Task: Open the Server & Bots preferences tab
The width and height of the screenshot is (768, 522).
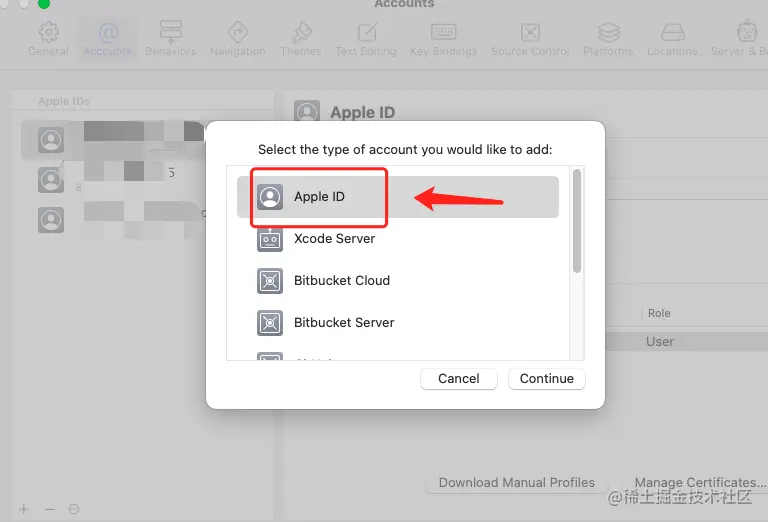Action: [740, 39]
